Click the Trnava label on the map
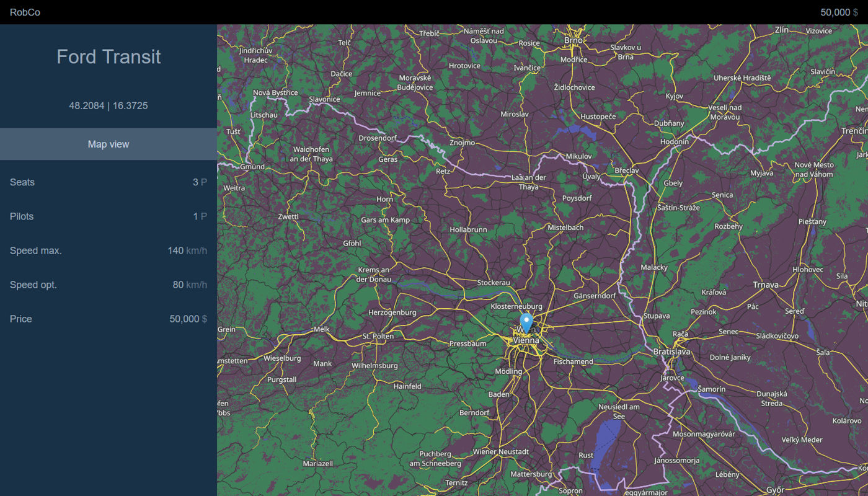The height and width of the screenshot is (496, 868). (765, 285)
